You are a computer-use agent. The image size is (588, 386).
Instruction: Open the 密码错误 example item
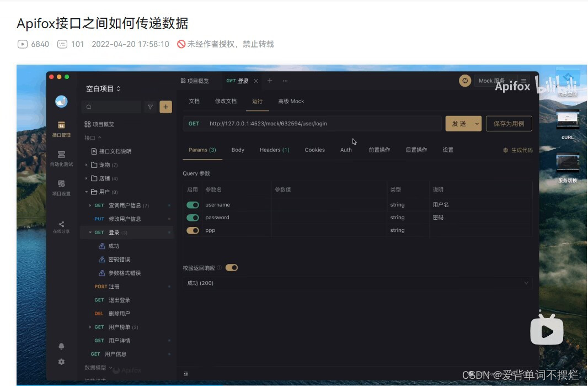point(114,260)
